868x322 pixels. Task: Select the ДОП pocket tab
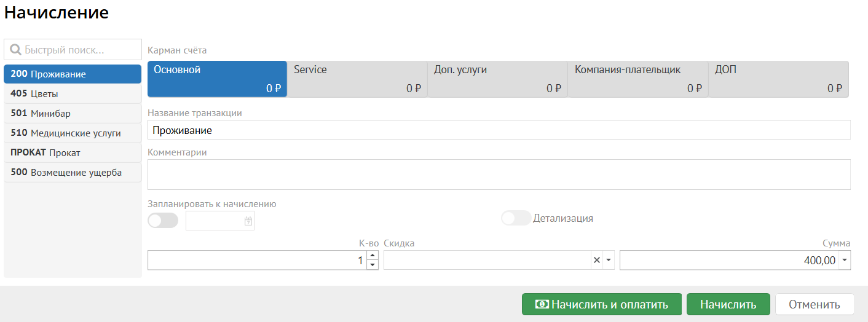(x=778, y=79)
